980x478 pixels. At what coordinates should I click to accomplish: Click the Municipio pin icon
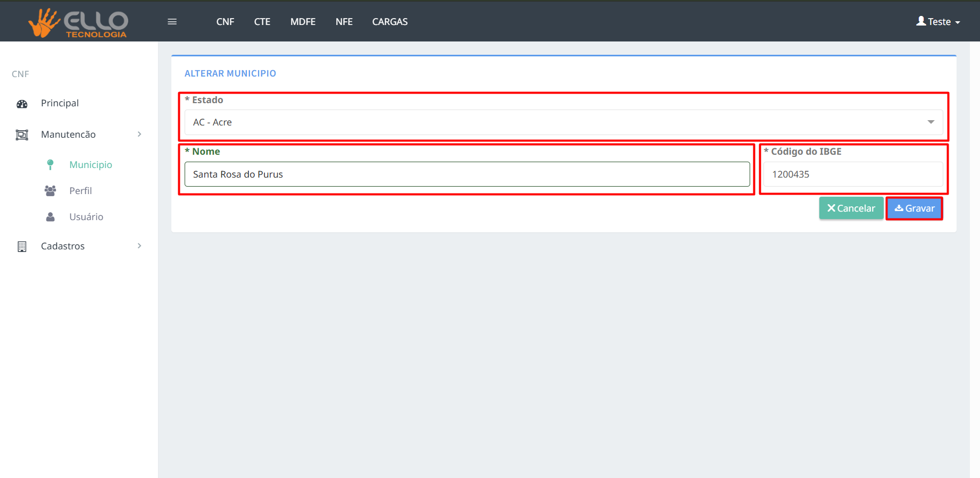point(50,165)
